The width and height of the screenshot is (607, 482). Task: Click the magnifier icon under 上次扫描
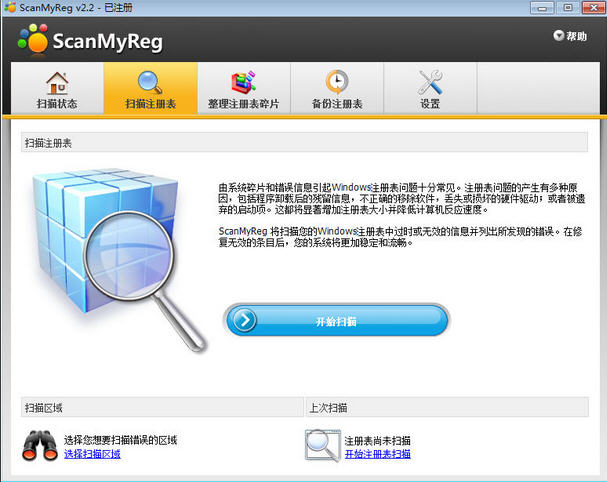point(322,444)
